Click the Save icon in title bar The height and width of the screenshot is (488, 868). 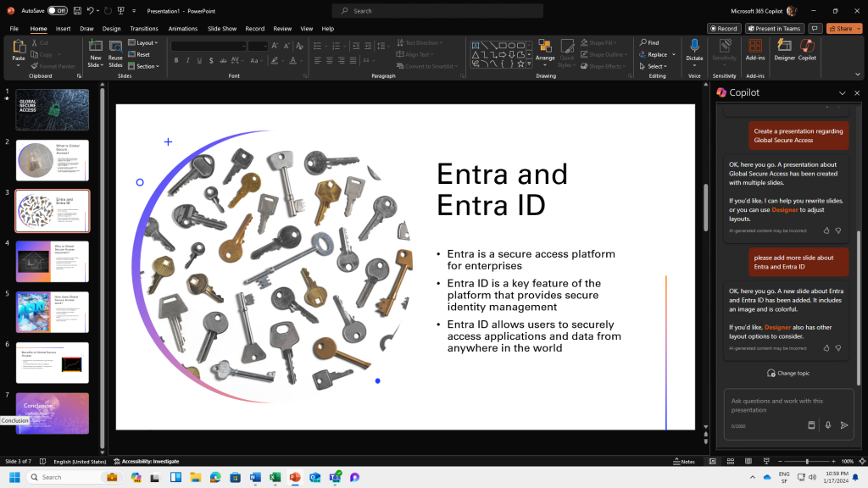[x=77, y=10]
